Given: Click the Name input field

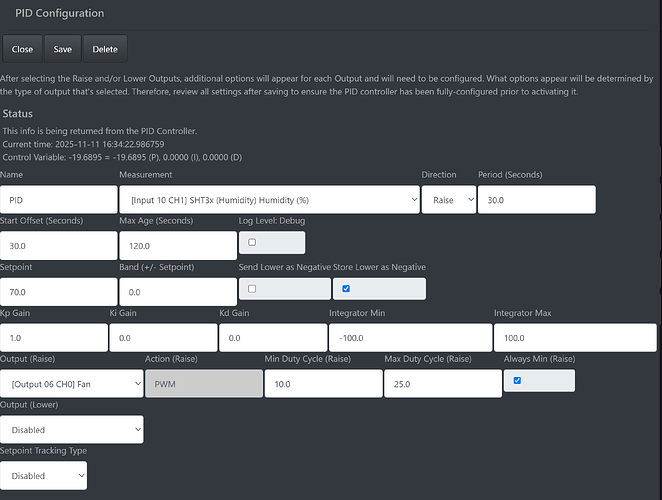Looking at the screenshot, I should [x=58, y=200].
